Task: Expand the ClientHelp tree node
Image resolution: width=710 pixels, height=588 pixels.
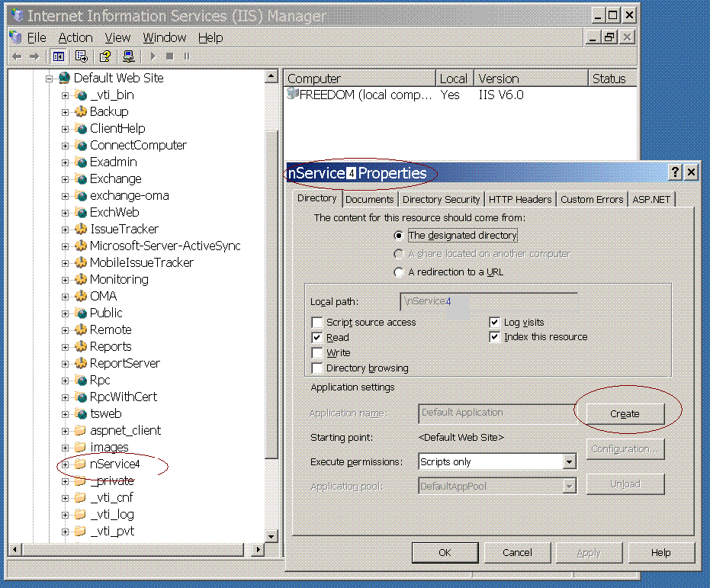Action: point(66,129)
